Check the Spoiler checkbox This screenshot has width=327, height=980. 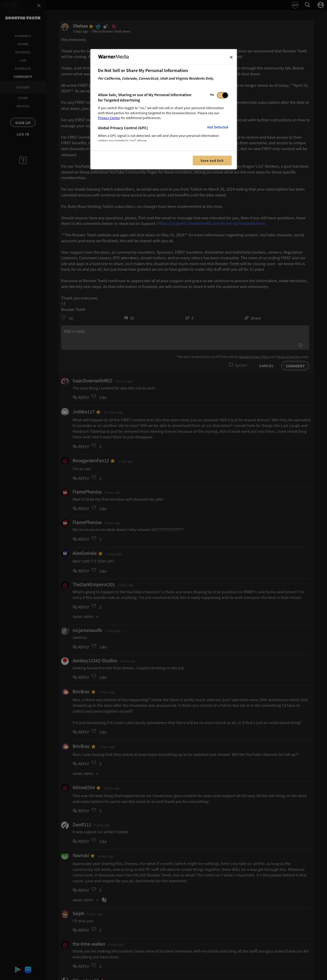[x=231, y=365]
